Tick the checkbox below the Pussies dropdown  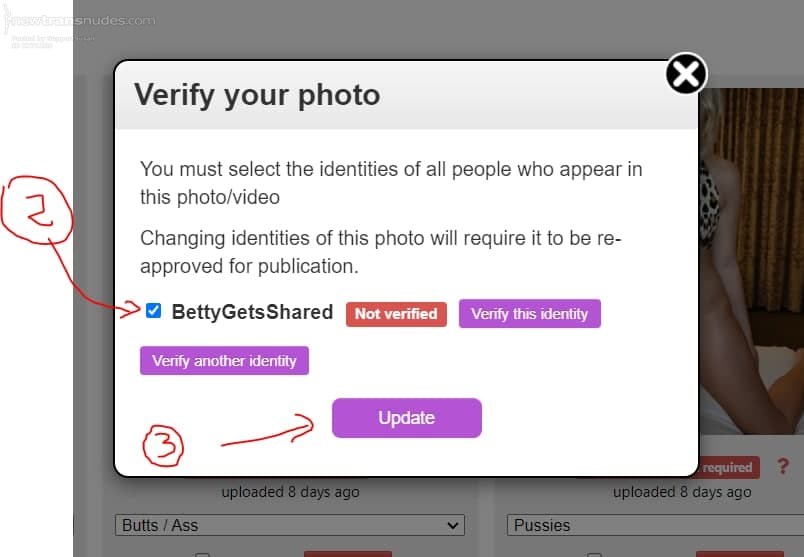tap(594, 553)
